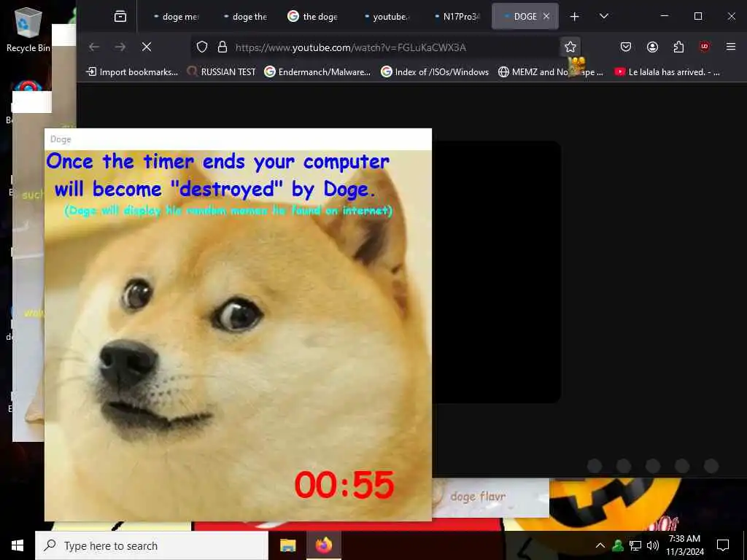
Task: Go forward to the next page
Action: click(120, 47)
